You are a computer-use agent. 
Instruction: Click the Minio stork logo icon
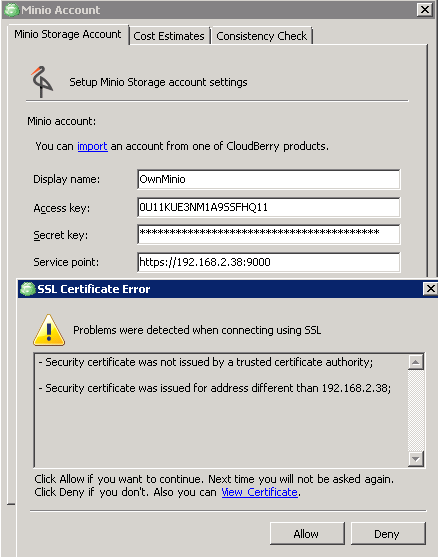click(42, 81)
